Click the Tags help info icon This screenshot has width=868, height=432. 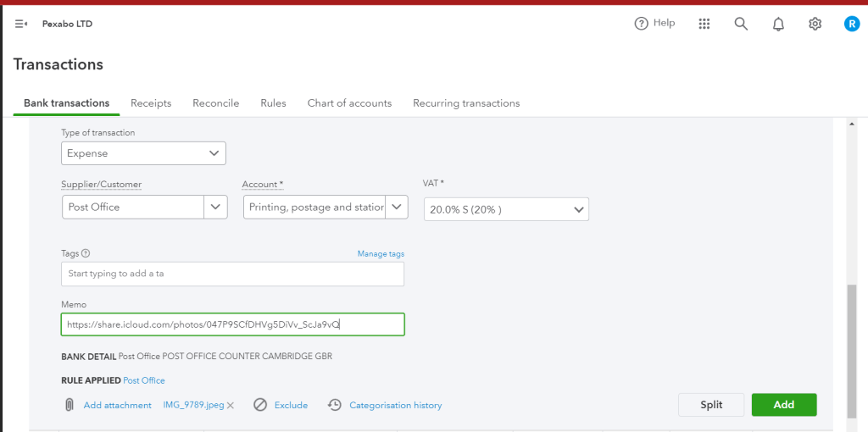(86, 253)
